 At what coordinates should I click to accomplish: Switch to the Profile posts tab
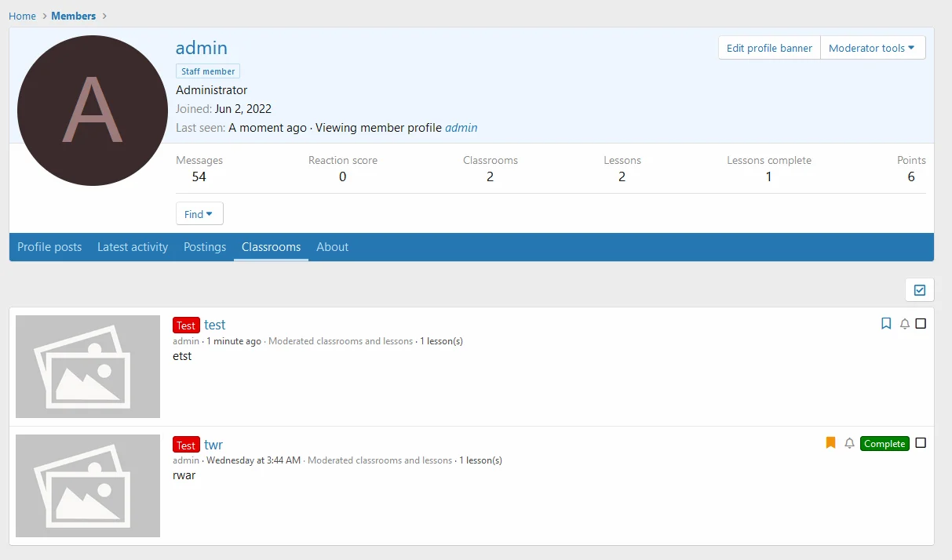click(x=49, y=247)
